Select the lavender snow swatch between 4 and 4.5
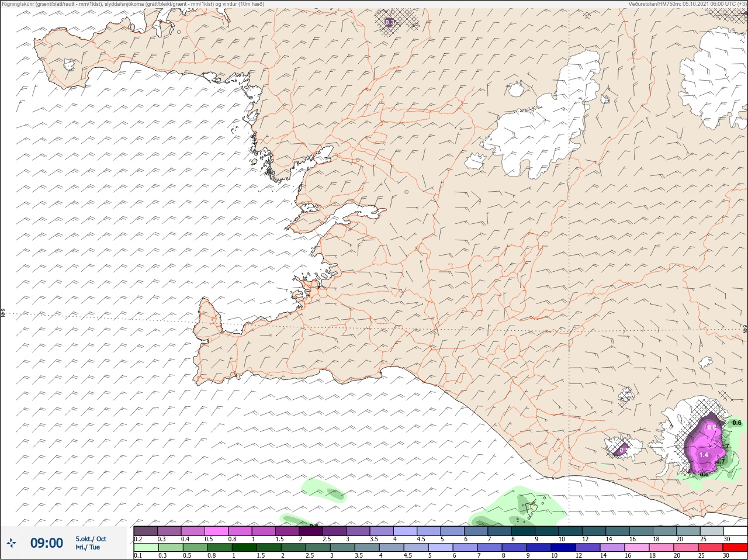 (x=406, y=531)
